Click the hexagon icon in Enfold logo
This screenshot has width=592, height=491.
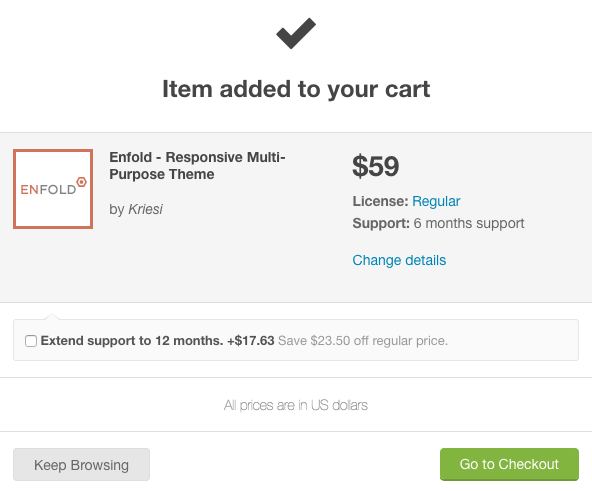click(x=82, y=182)
